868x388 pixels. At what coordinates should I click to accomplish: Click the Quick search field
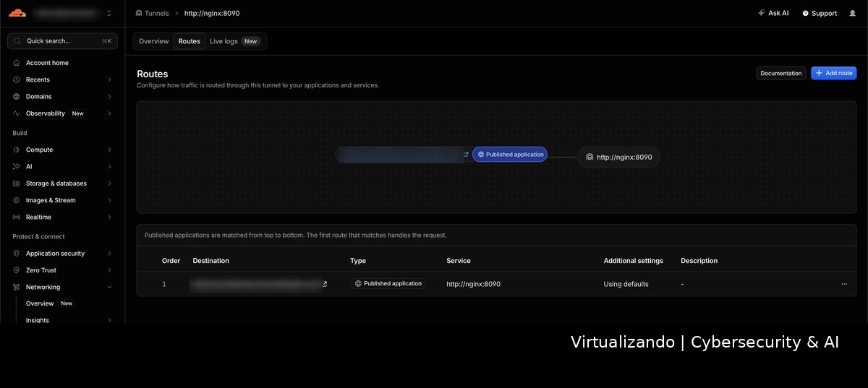[62, 41]
